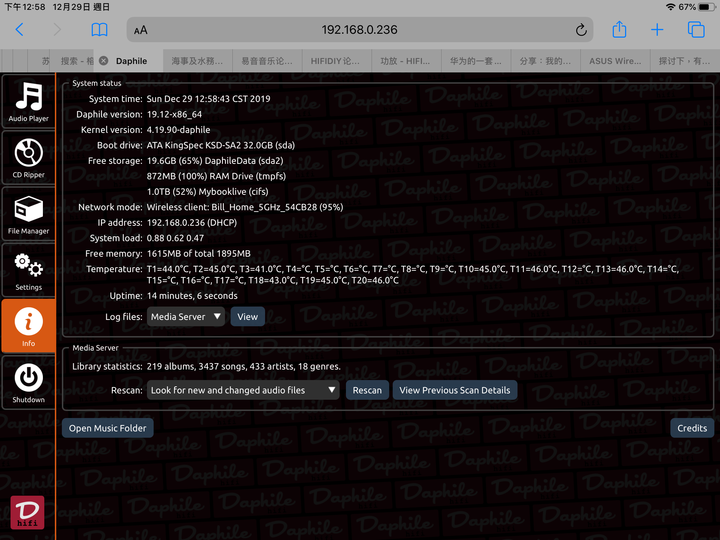720x540 pixels.
Task: Open the Shutdown power section
Action: point(28,382)
